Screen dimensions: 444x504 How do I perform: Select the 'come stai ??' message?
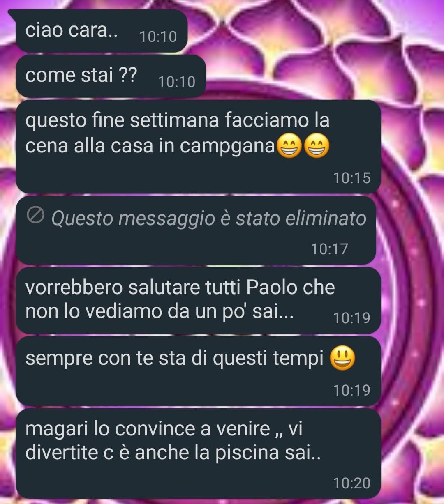(x=111, y=76)
